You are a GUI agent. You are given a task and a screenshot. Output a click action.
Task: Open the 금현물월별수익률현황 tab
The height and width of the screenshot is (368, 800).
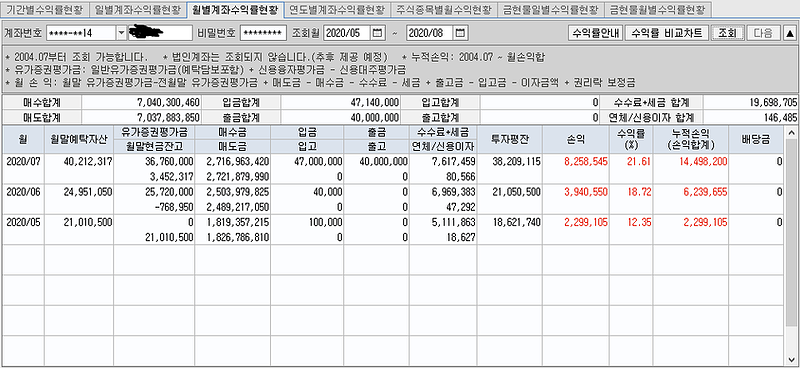pyautogui.click(x=657, y=10)
